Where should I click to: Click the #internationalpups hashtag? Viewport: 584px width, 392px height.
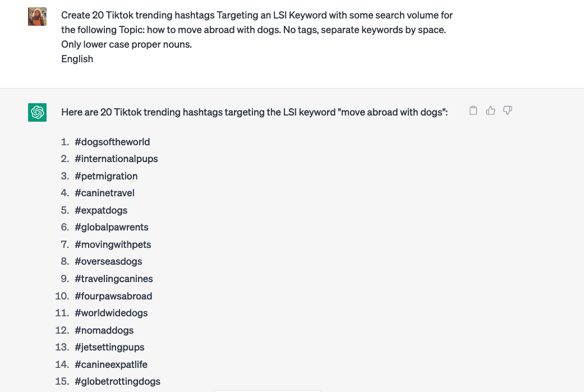coord(116,159)
